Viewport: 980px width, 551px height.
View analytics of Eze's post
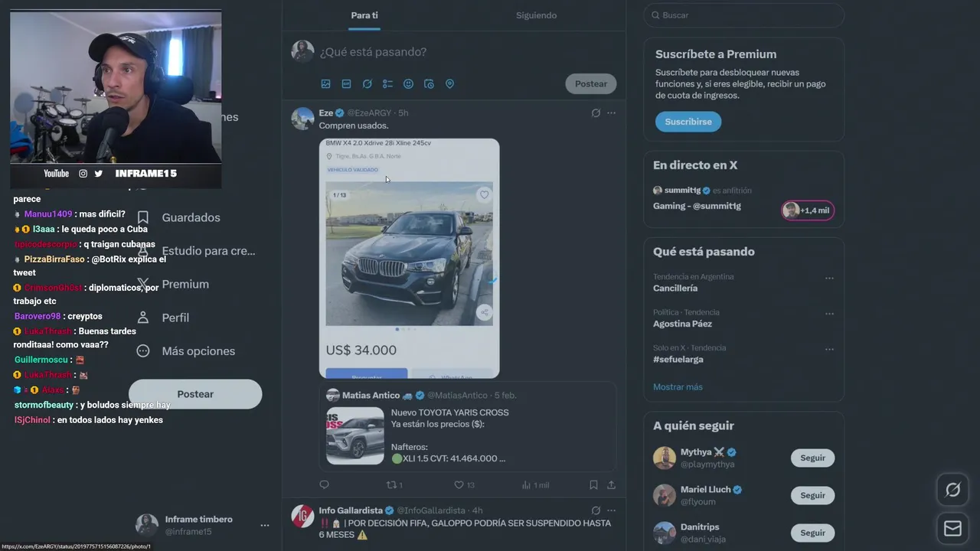pyautogui.click(x=535, y=484)
